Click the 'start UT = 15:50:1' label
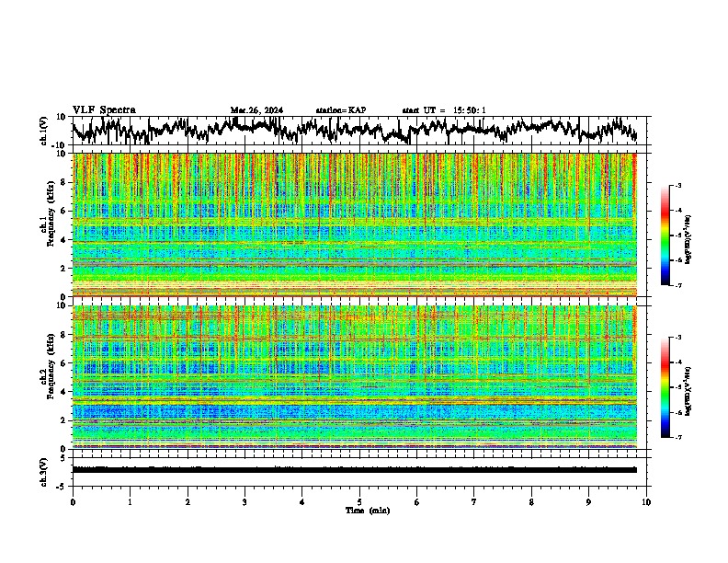The image size is (728, 563). point(444,110)
